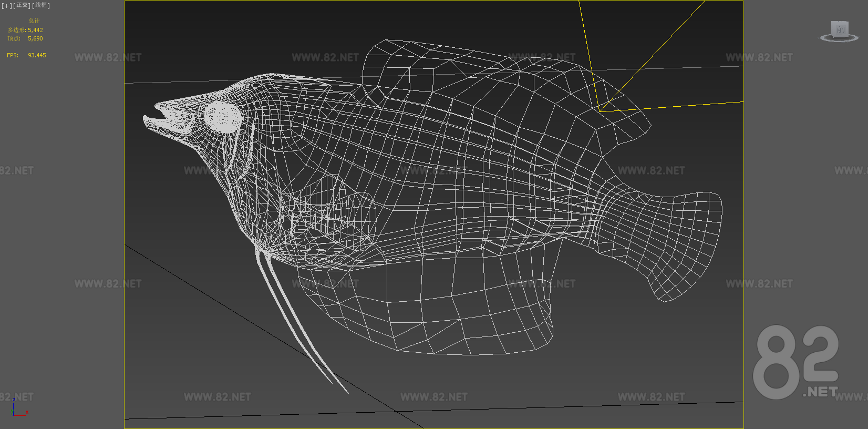The height and width of the screenshot is (429, 868).
Task: Click the 总计 statistics header
Action: (x=34, y=21)
